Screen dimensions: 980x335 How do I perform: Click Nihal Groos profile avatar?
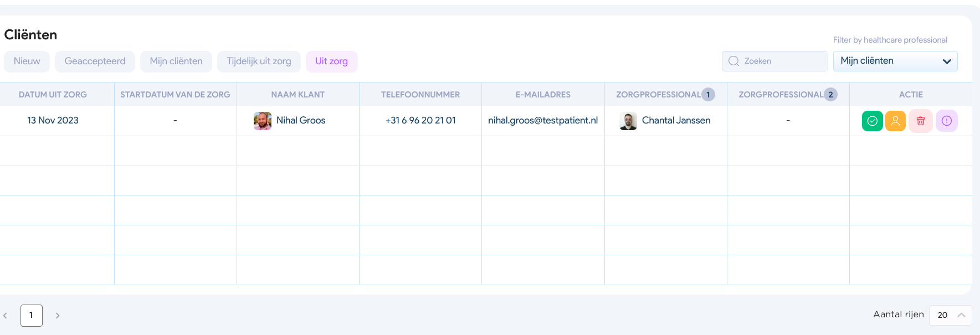[262, 121]
